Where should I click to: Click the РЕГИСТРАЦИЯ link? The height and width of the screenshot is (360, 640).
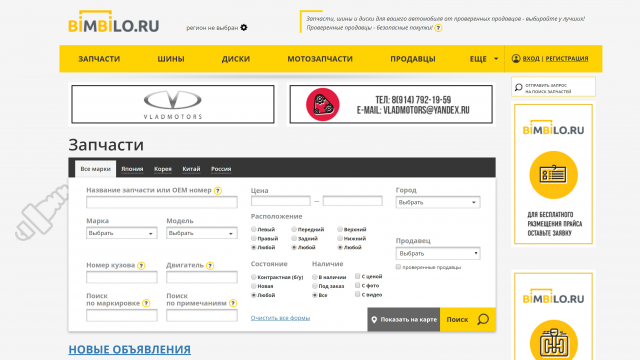567,59
